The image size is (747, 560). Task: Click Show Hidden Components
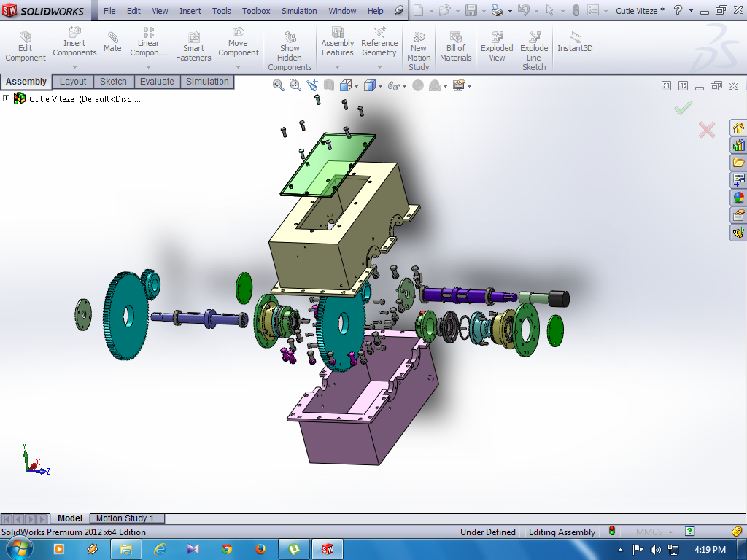[290, 52]
